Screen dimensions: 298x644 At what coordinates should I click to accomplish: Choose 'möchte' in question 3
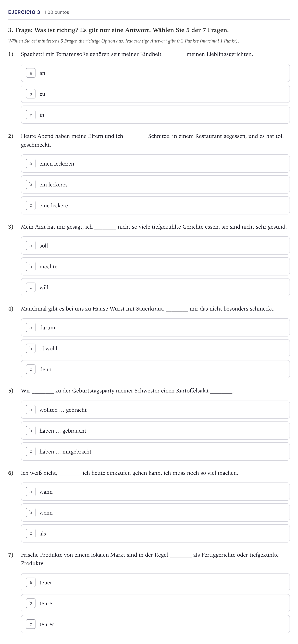155,267
